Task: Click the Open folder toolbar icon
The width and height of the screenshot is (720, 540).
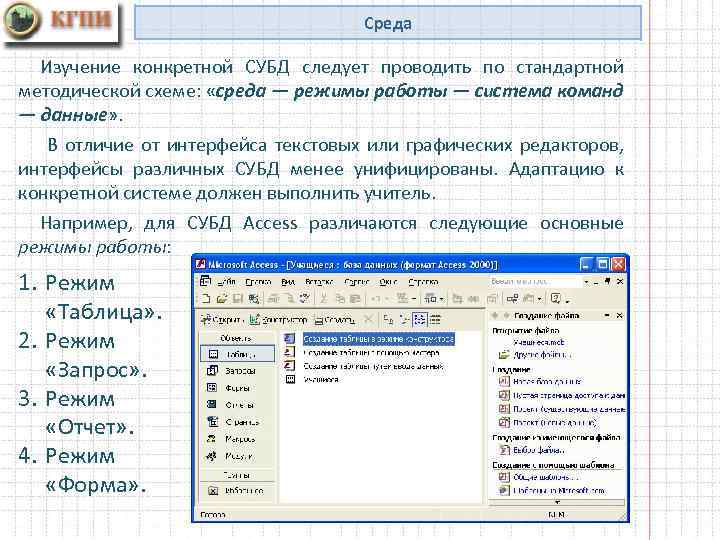Action: (222, 298)
